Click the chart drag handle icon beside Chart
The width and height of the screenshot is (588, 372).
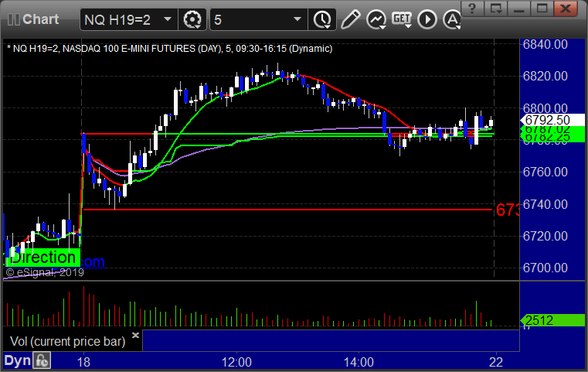pyautogui.click(x=13, y=19)
